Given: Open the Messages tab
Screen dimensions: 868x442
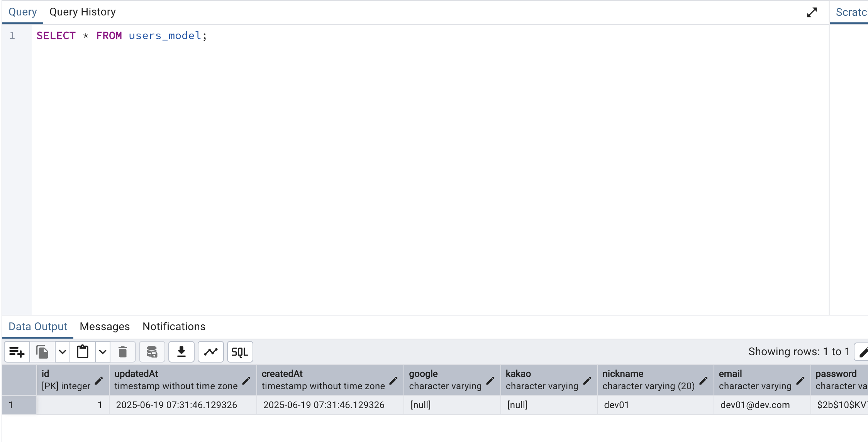Looking at the screenshot, I should click(x=105, y=327).
